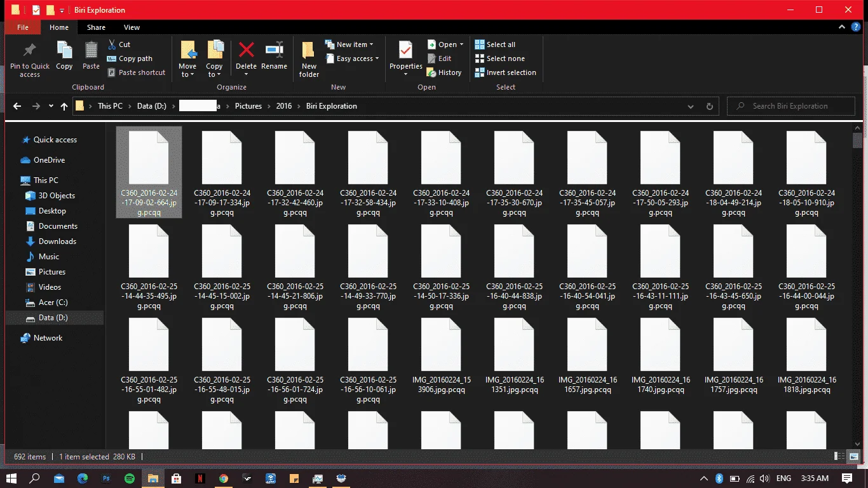Viewport: 868px width, 488px height.
Task: Open recent locations dropdown near navigation arrows
Action: (x=51, y=106)
